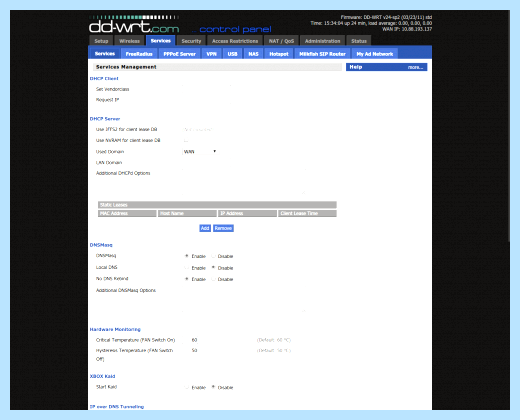Viewport: 520px width, 420px height.
Task: Click the Client Lease Time column header
Action: pyautogui.click(x=307, y=213)
